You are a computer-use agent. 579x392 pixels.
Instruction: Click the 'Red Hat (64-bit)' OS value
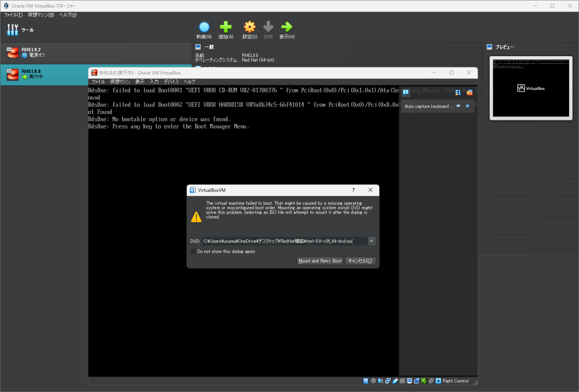pyautogui.click(x=258, y=60)
